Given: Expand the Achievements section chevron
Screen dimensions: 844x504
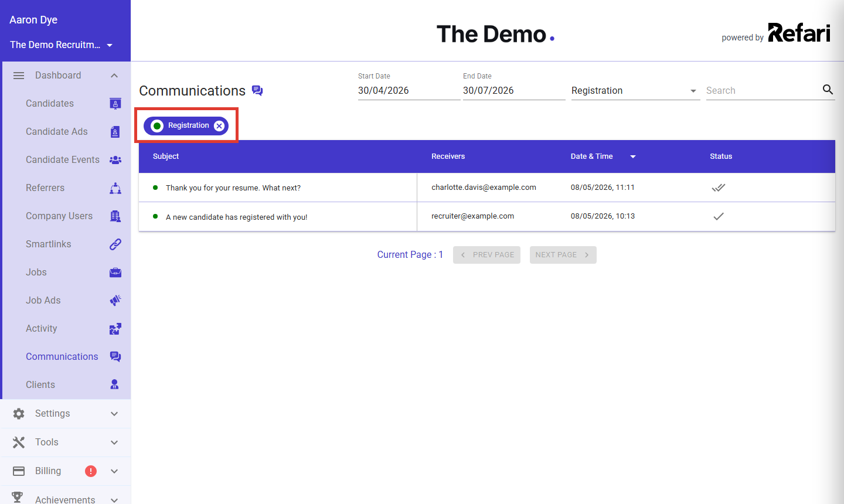Looking at the screenshot, I should click(x=114, y=500).
